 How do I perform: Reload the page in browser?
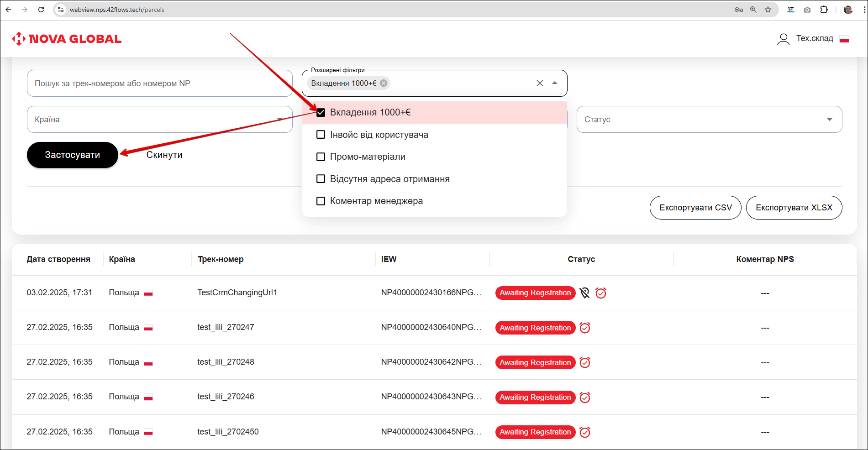coord(41,10)
